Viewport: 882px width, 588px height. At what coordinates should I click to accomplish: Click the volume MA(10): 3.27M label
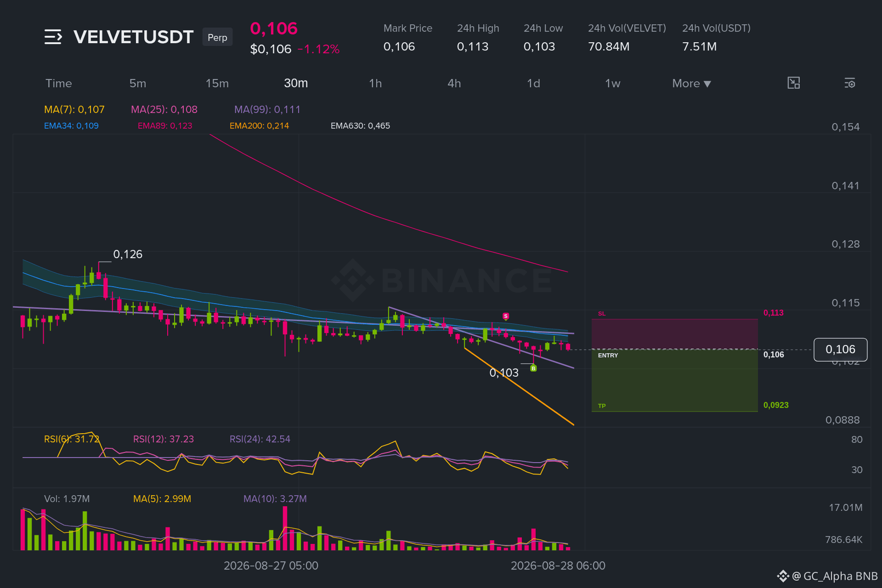point(275,499)
